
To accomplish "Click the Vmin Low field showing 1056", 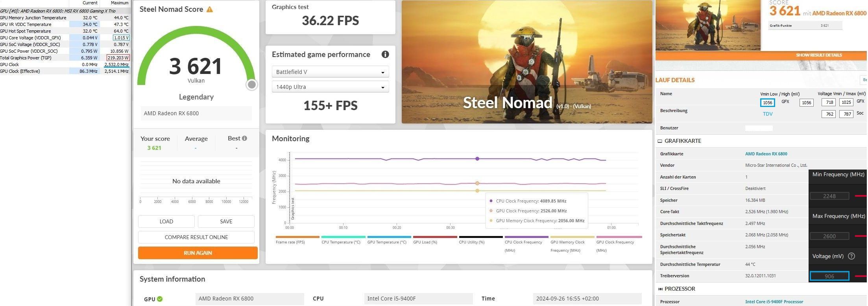I will pyautogui.click(x=767, y=103).
